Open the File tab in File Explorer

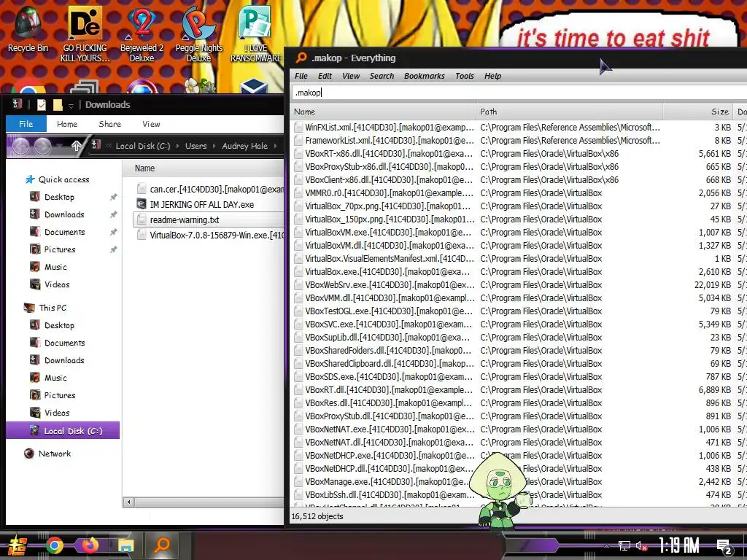(x=26, y=124)
